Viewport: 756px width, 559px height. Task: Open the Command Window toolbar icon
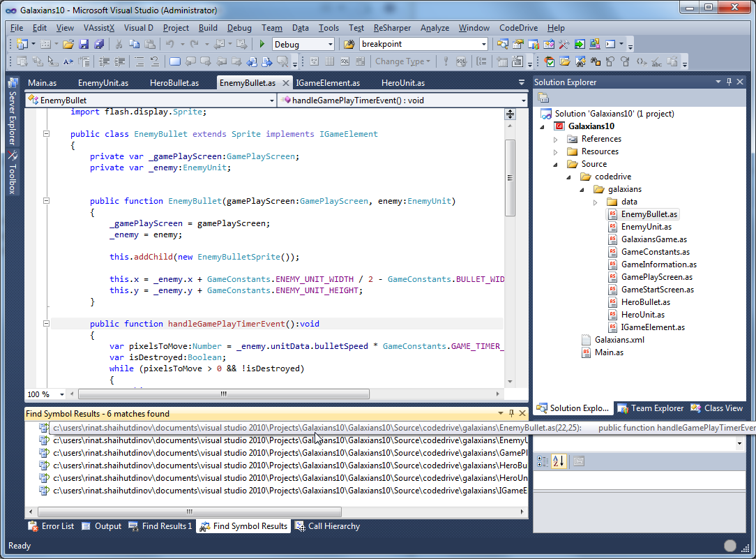tap(610, 45)
